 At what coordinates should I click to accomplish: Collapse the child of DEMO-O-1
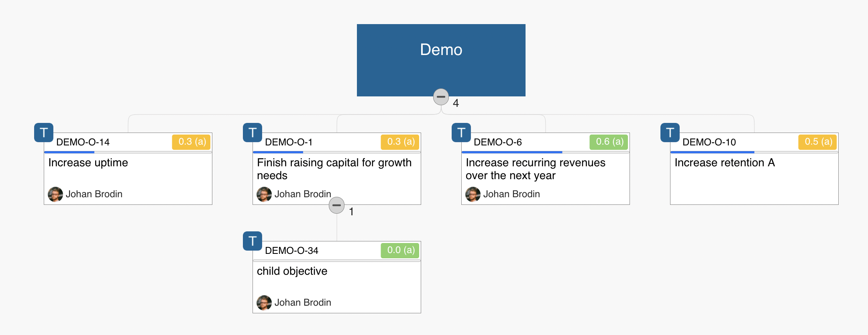click(336, 205)
